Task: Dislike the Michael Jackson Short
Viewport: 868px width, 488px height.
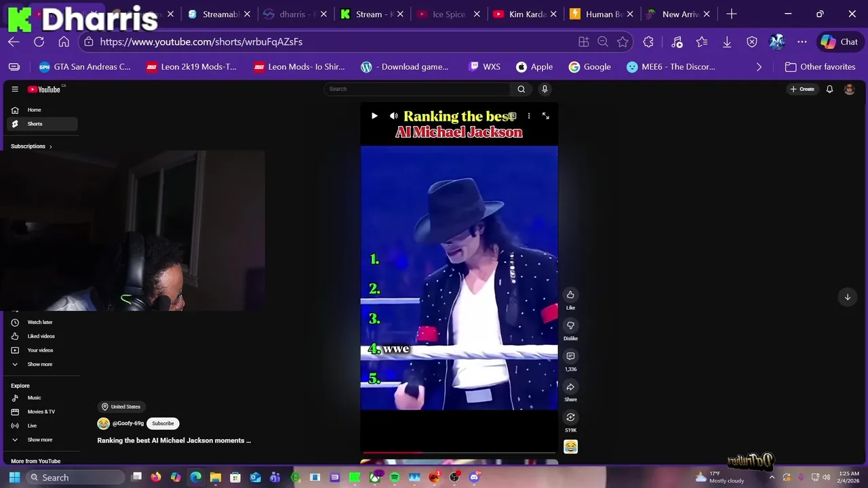Action: point(570,325)
